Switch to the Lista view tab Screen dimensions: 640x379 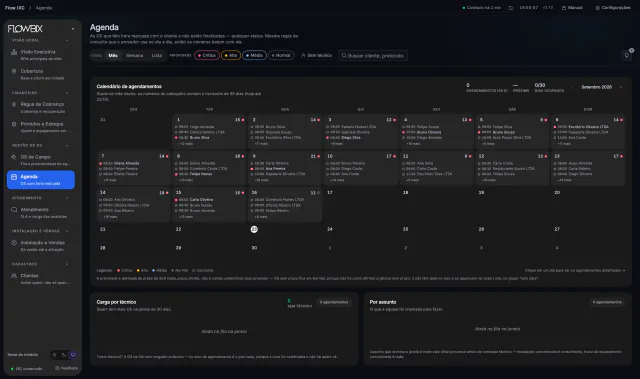(157, 55)
